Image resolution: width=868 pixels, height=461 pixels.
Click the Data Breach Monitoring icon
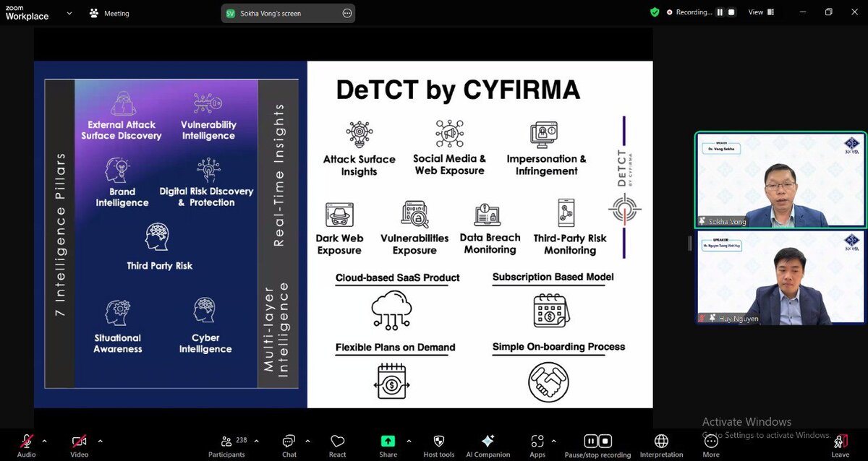pos(487,215)
